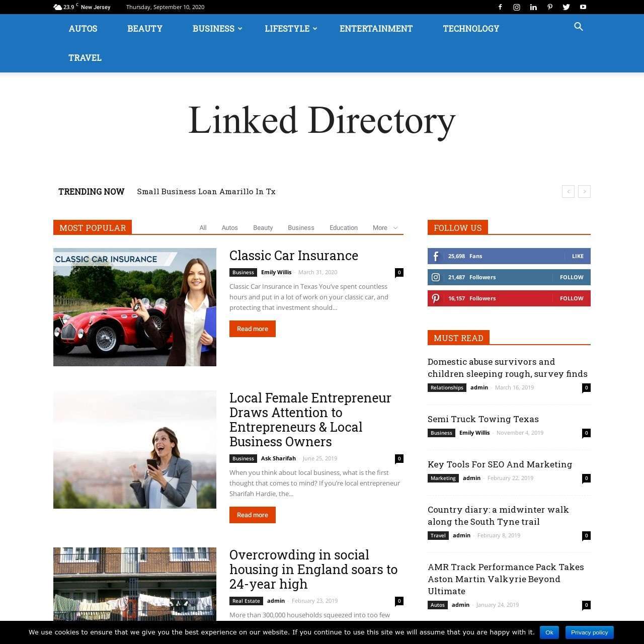
Task: Click Read more under Classic Car Insurance
Action: [x=253, y=329]
